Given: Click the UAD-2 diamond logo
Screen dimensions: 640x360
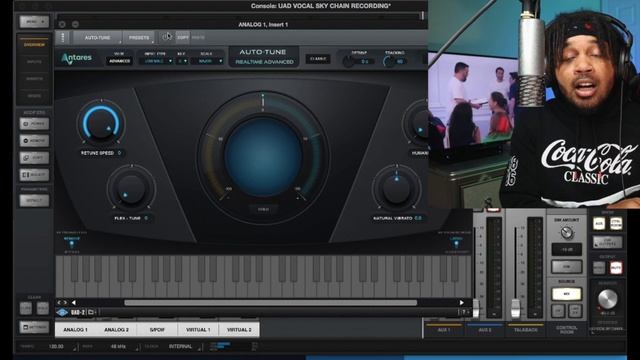Looking at the screenshot, I should [x=62, y=313].
